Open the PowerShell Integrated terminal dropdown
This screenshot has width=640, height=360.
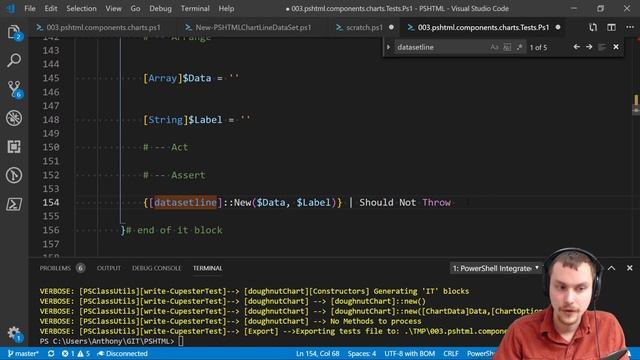click(x=496, y=268)
